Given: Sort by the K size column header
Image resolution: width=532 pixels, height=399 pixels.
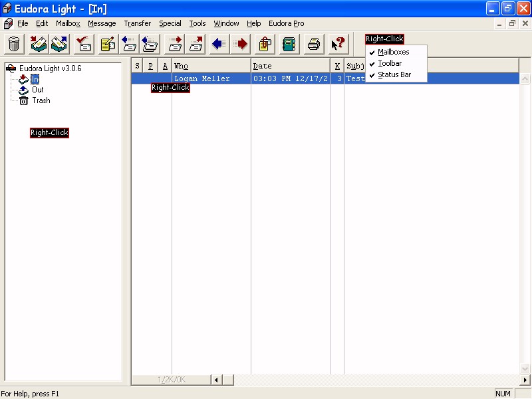Looking at the screenshot, I should (337, 65).
